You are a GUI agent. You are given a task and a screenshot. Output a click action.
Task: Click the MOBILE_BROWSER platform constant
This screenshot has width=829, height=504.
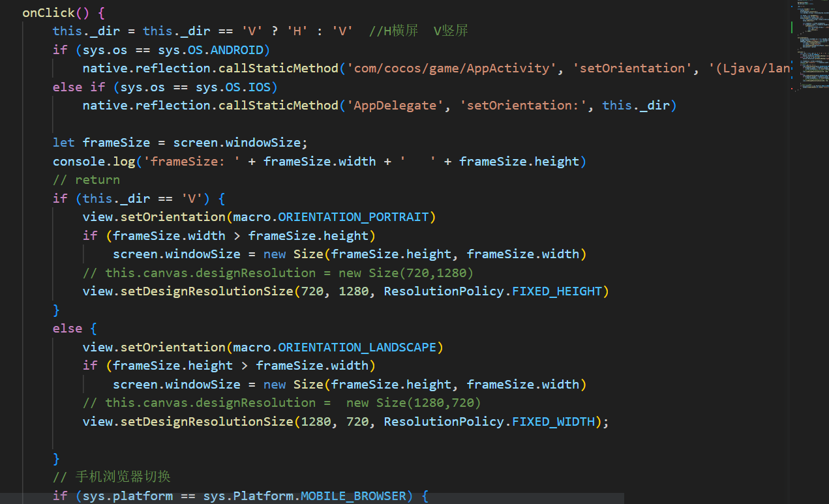353,496
